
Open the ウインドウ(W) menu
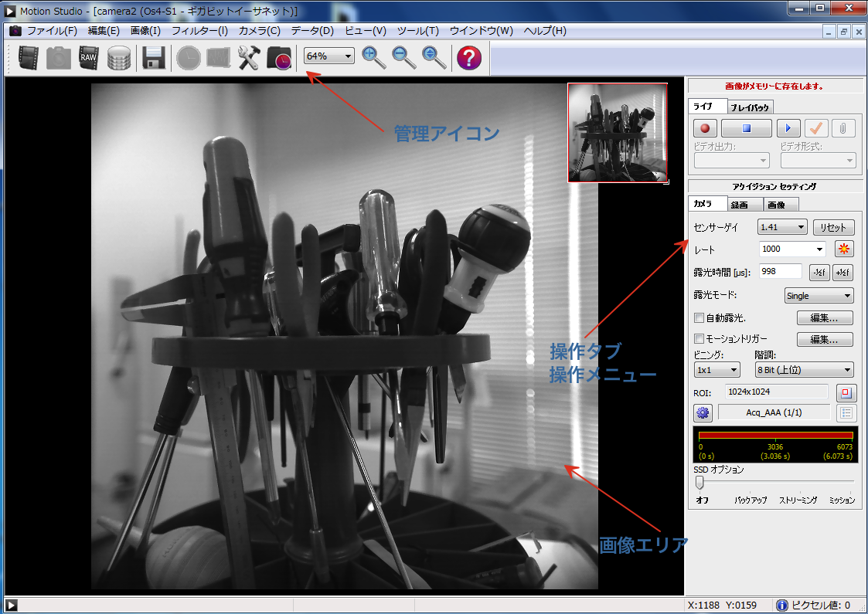(482, 31)
